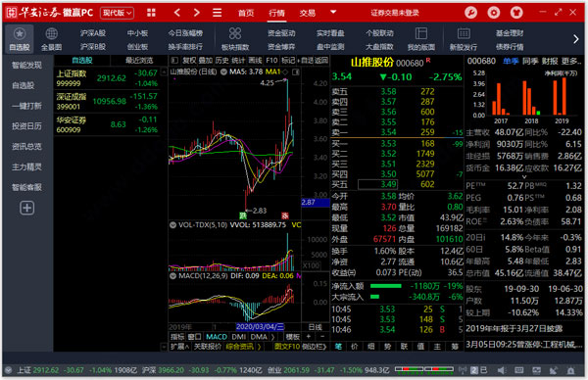Expand the main chart indicator dropdown circle
Screen dimensions: 588x380
click(223, 71)
